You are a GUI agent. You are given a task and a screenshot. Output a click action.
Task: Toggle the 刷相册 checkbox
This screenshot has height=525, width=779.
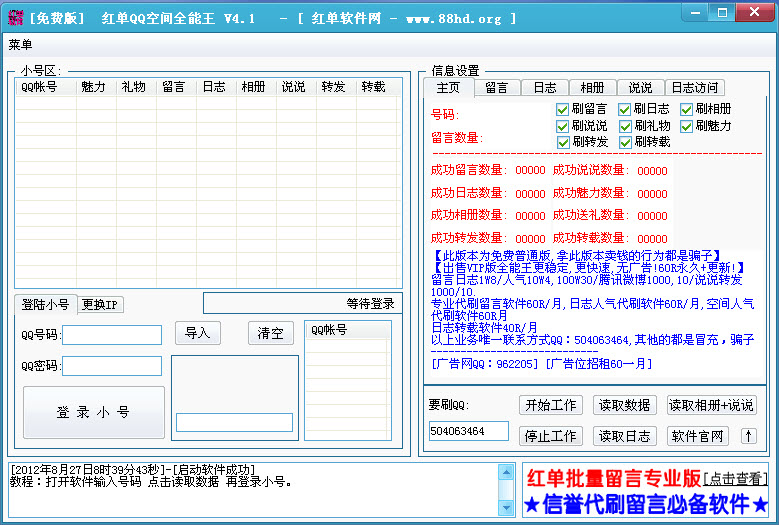[x=687, y=109]
